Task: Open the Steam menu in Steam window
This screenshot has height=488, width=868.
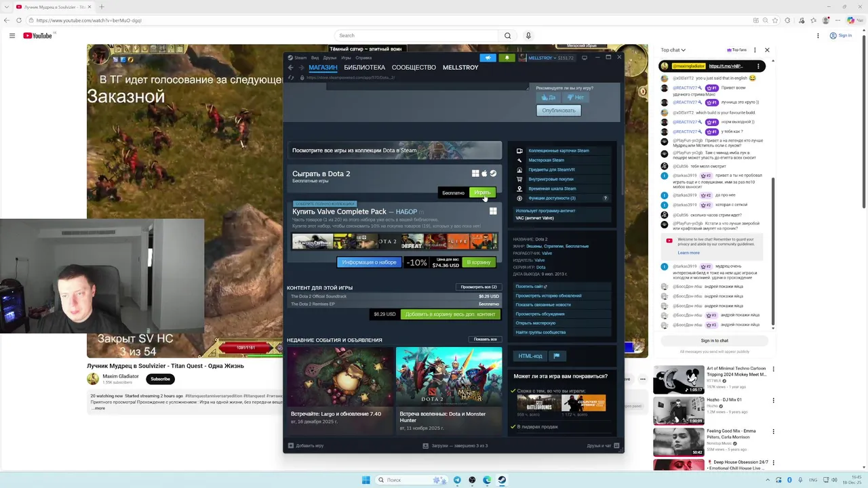Action: (297, 58)
